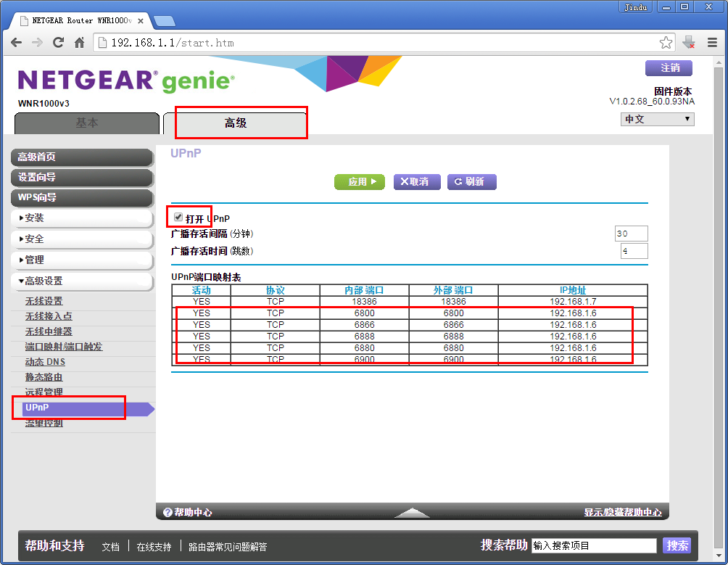This screenshot has width=728, height=565.
Task: Switch to the 基本 tab
Action: (x=87, y=123)
